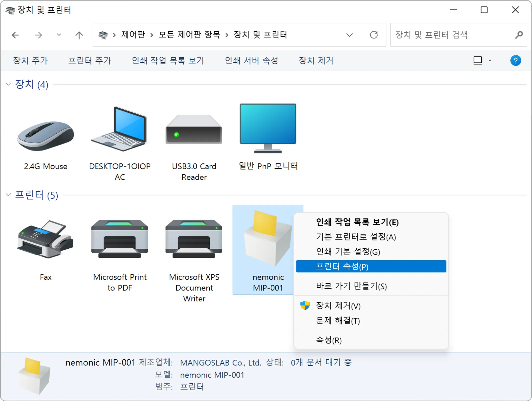Open recent locations chevron next to forward

(x=59, y=35)
